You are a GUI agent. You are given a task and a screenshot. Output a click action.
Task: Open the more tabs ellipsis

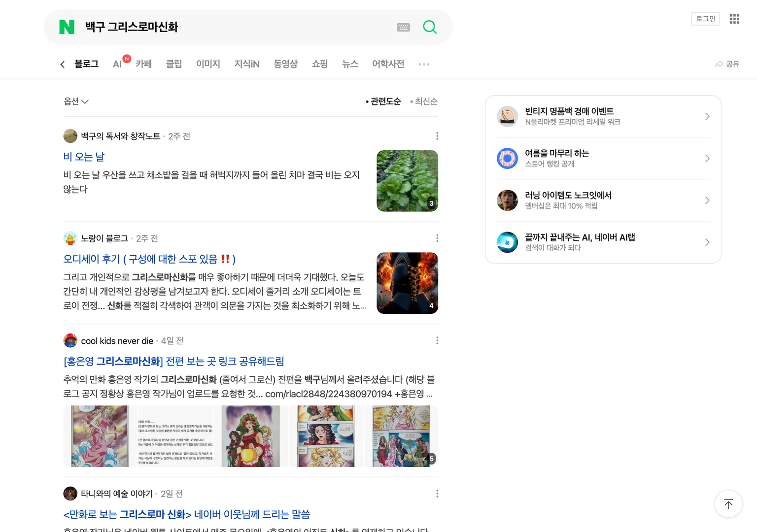click(424, 64)
